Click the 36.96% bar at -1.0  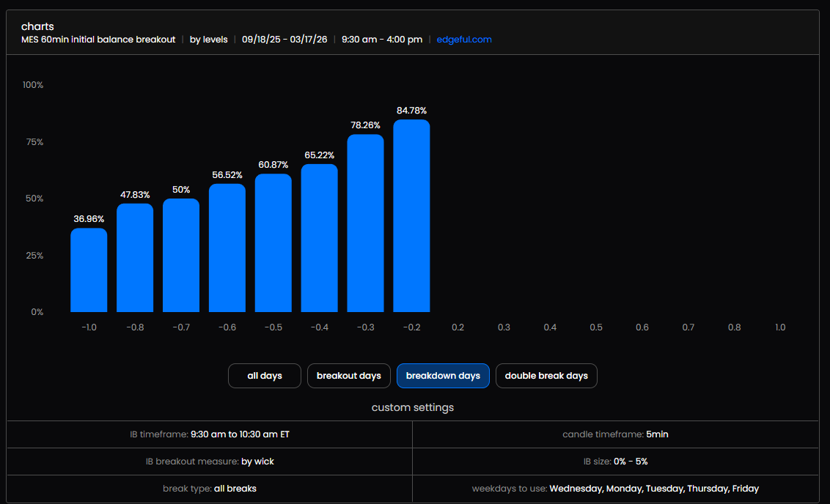pos(89,270)
